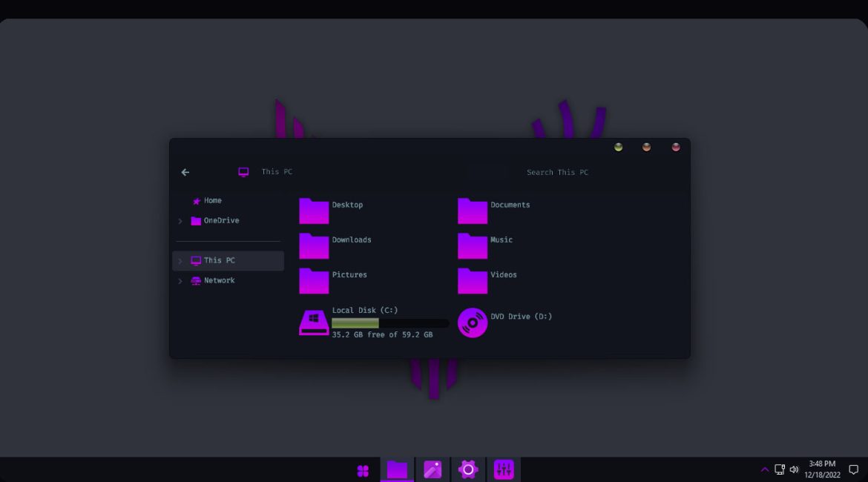
Task: Click the Local Disk (C:) storage usage bar
Action: point(389,323)
